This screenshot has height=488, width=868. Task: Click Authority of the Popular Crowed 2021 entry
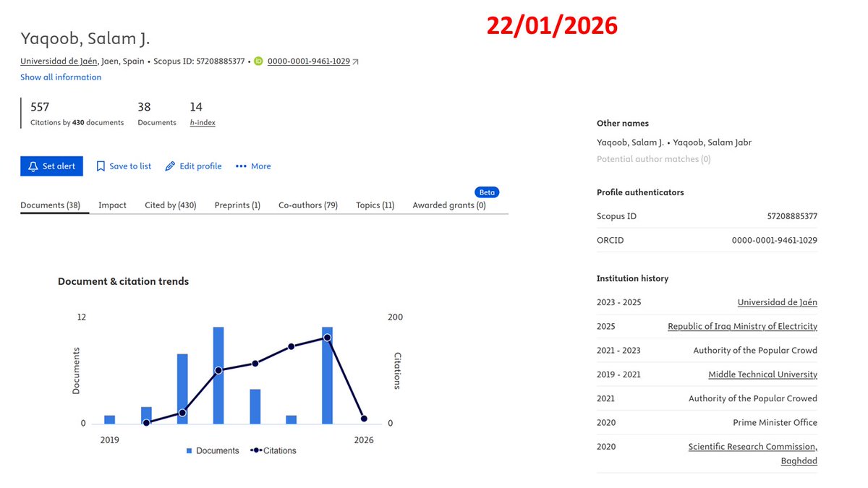[753, 398]
